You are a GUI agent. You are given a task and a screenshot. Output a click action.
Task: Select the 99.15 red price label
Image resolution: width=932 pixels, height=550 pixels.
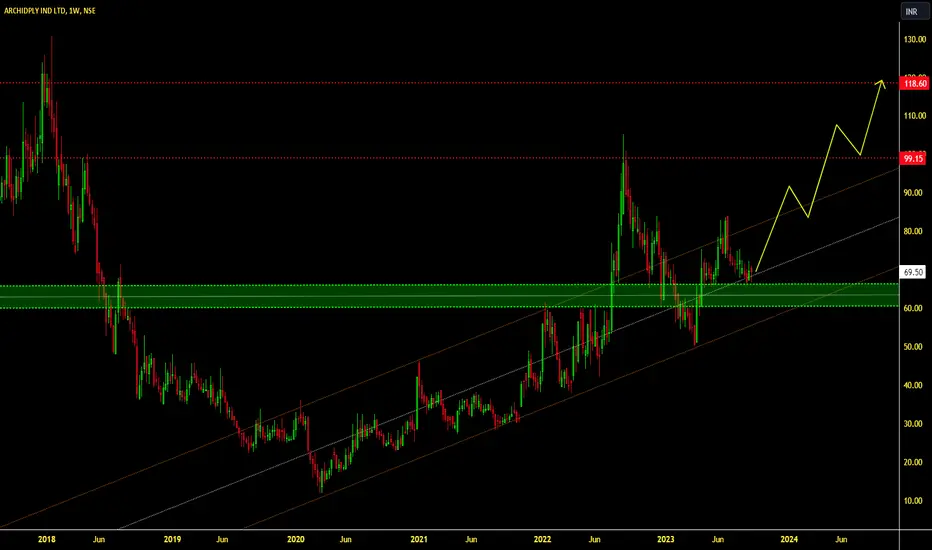point(914,159)
